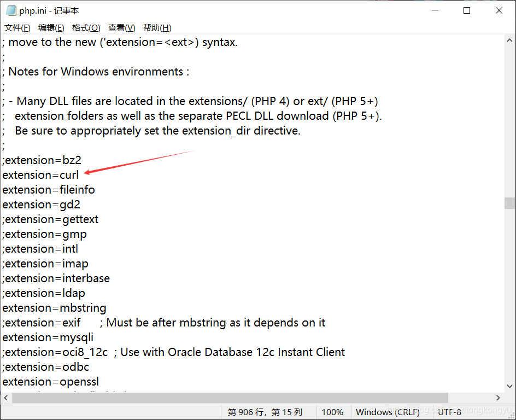Click the line ';extension=gmp'
The height and width of the screenshot is (420, 516).
pos(44,235)
